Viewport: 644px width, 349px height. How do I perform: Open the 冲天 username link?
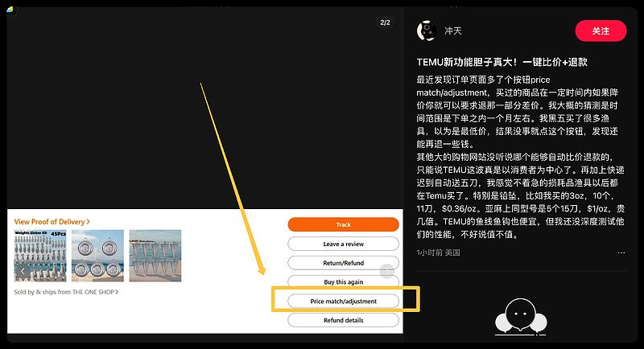[453, 31]
